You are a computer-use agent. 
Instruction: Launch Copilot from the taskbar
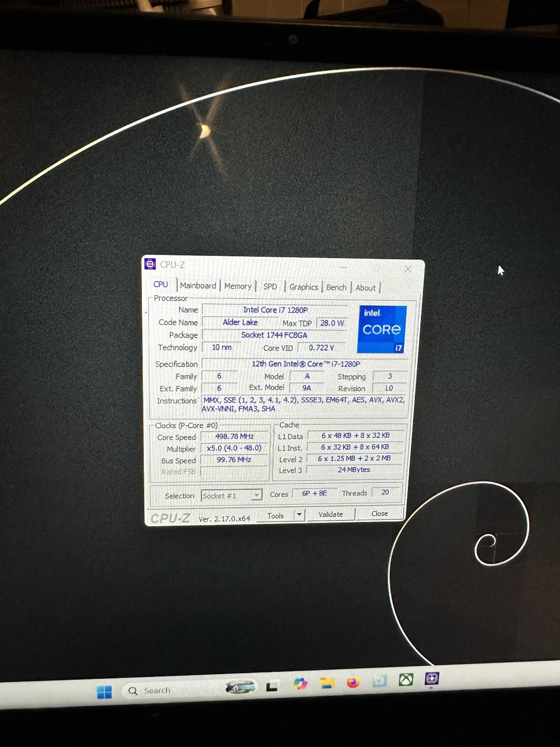click(x=300, y=684)
